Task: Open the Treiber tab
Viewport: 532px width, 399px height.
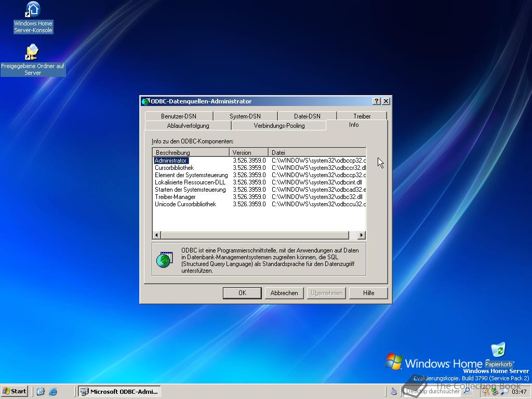Action: coord(362,116)
